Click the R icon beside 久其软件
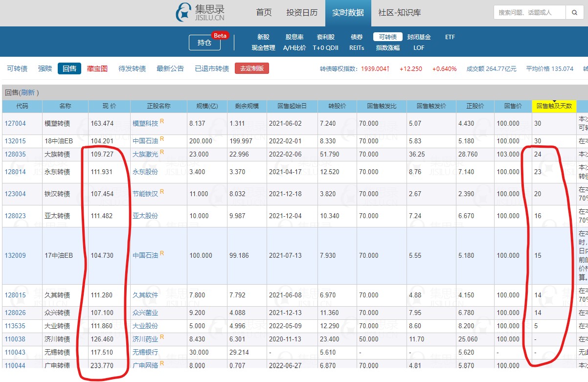The height and width of the screenshot is (382, 588). (x=162, y=293)
